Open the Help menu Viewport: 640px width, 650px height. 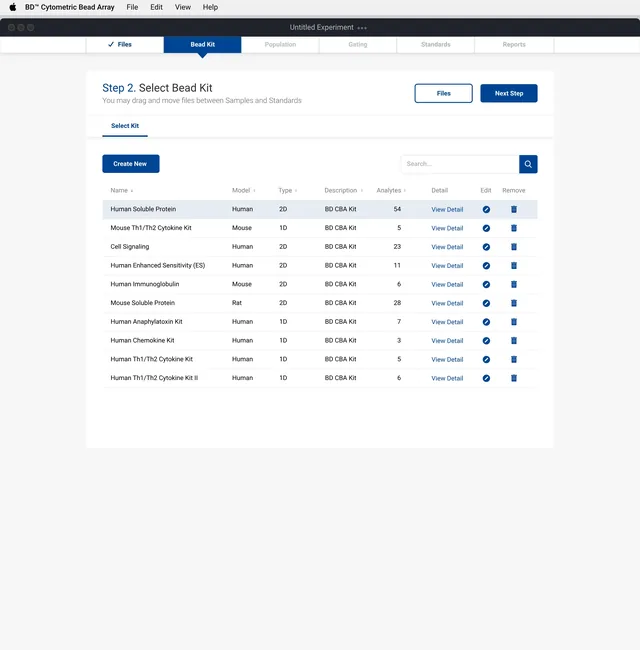pyautogui.click(x=210, y=7)
